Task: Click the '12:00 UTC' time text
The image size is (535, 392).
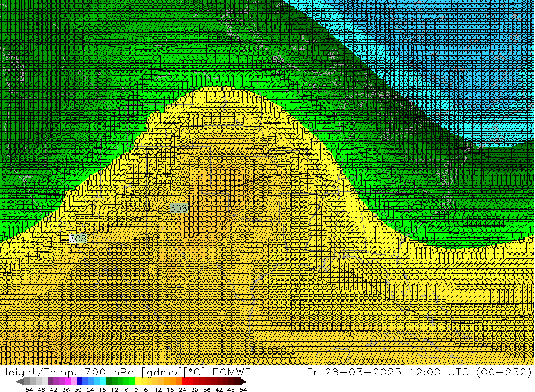Action: (x=439, y=372)
